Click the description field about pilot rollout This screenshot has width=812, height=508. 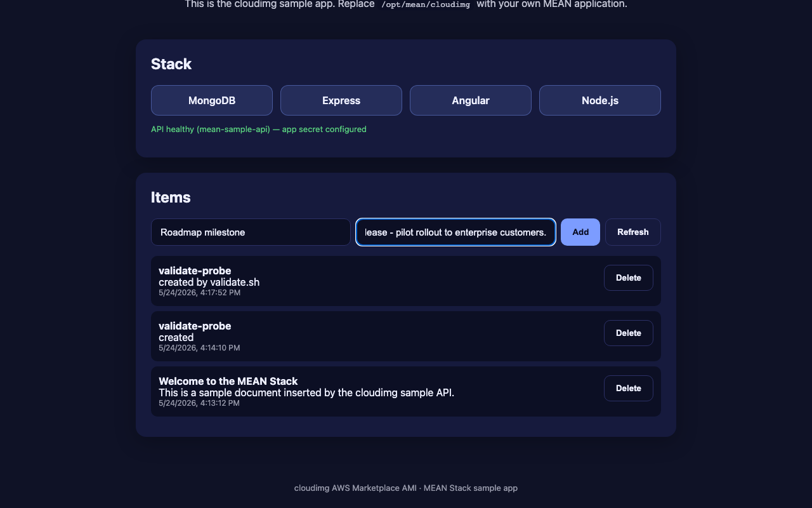(x=455, y=232)
